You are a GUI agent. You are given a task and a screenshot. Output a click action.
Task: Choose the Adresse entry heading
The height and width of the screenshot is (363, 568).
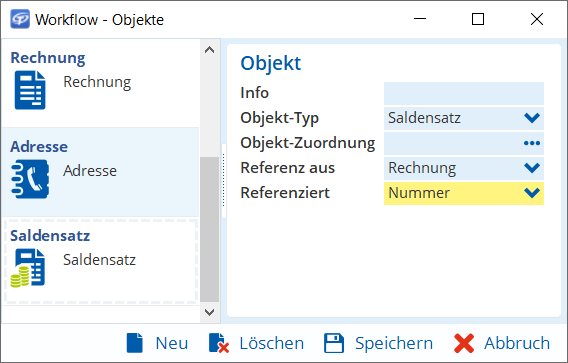[39, 147]
